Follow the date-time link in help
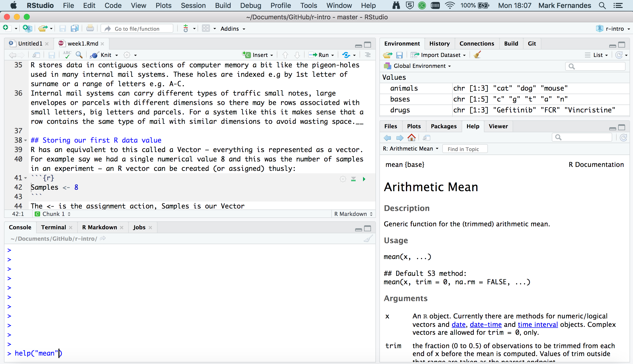This screenshot has height=364, width=633. (x=485, y=324)
